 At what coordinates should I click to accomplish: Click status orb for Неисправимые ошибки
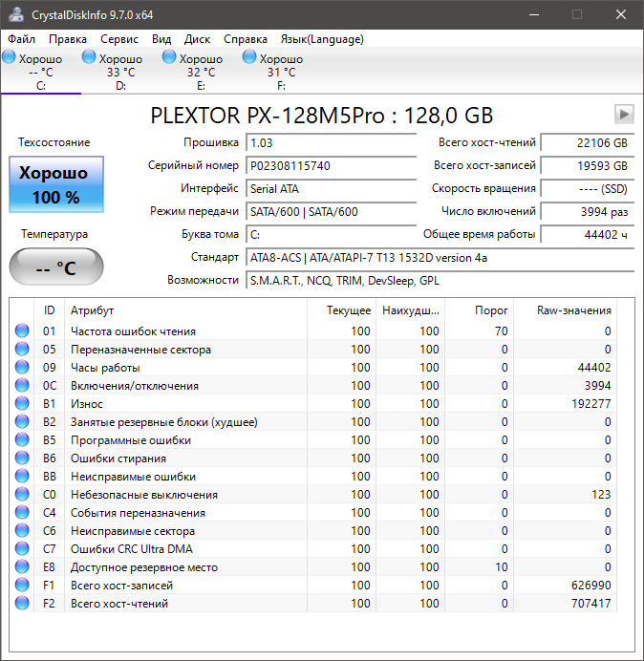tap(22, 476)
